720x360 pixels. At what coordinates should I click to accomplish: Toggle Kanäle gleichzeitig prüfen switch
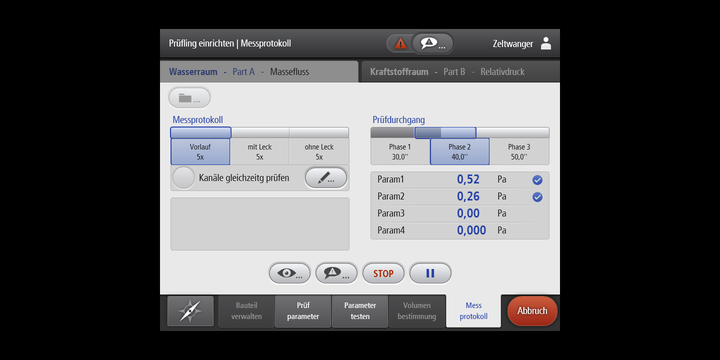183,178
